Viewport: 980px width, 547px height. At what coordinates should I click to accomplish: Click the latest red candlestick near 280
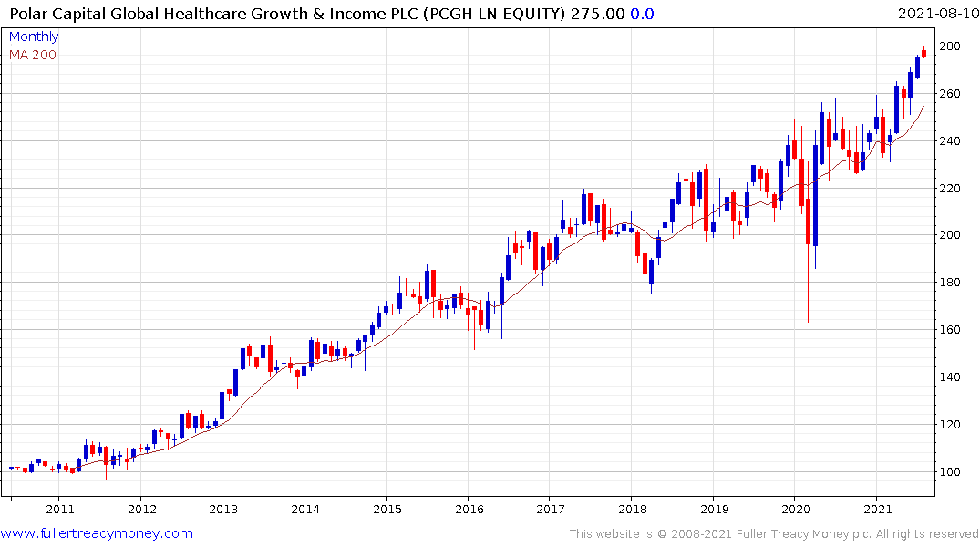(924, 54)
